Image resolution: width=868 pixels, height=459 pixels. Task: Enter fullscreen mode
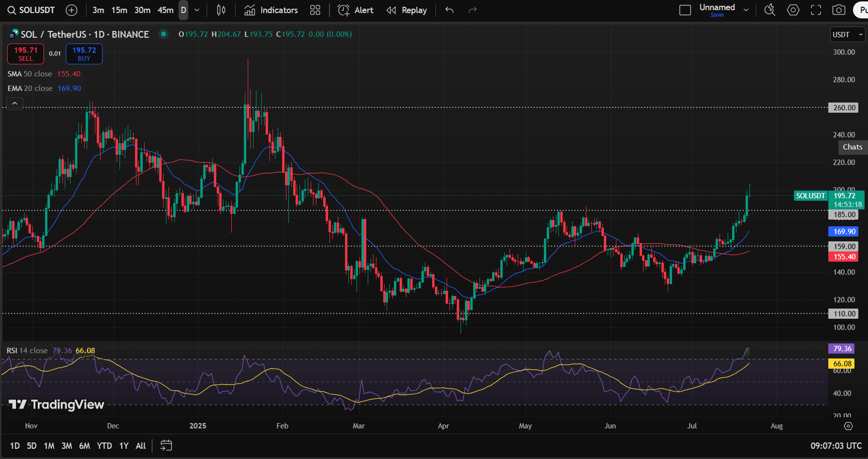(x=816, y=10)
